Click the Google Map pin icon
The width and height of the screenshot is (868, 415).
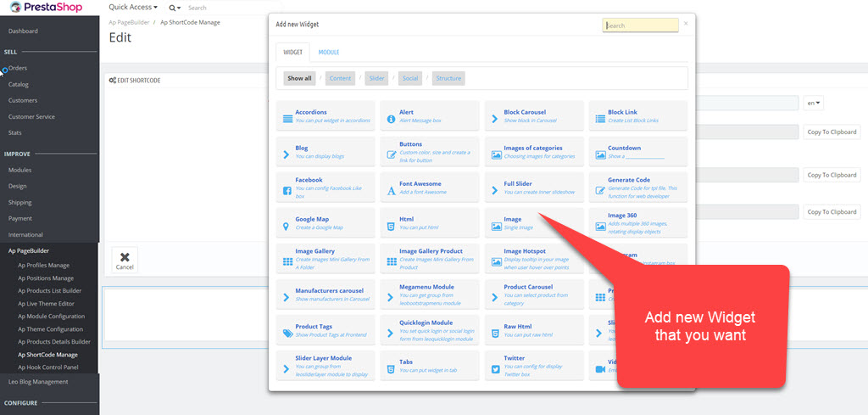tap(287, 227)
